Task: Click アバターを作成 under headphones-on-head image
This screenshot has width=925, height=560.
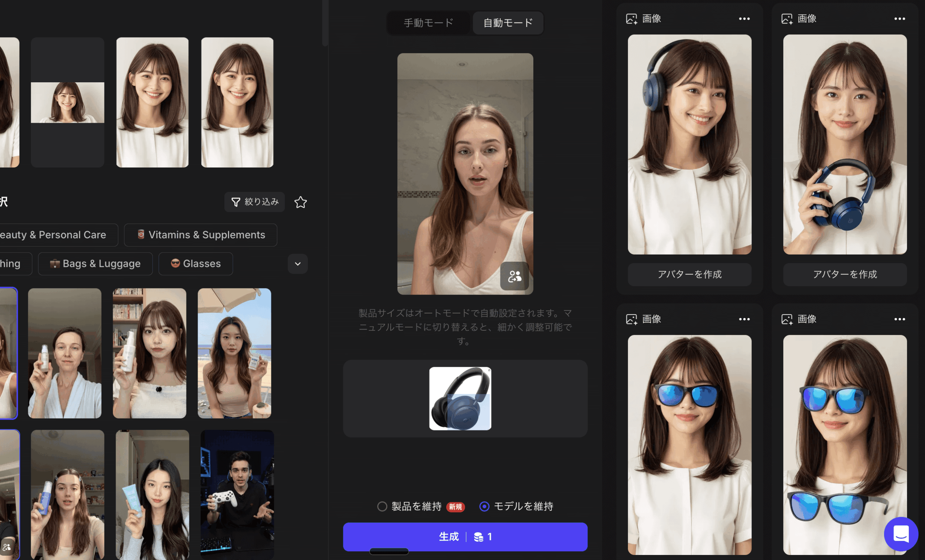Action: pyautogui.click(x=689, y=274)
